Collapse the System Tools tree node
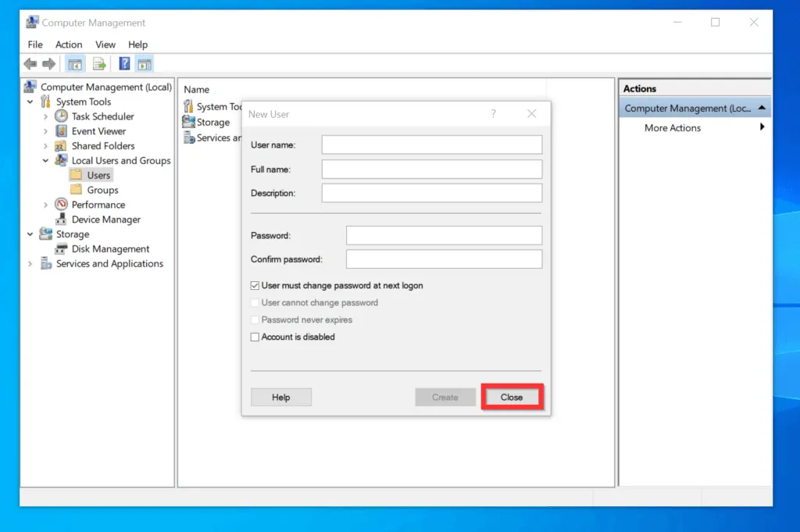This screenshot has height=532, width=800. pyautogui.click(x=30, y=102)
